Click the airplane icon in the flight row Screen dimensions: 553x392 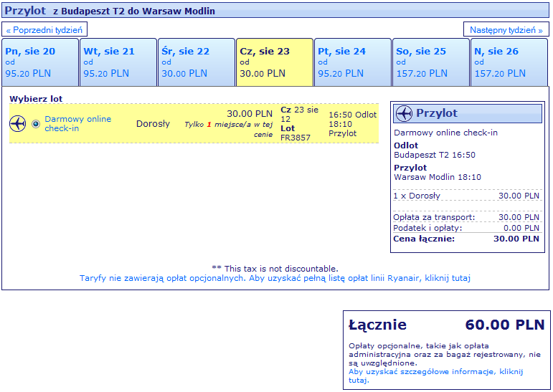18,123
